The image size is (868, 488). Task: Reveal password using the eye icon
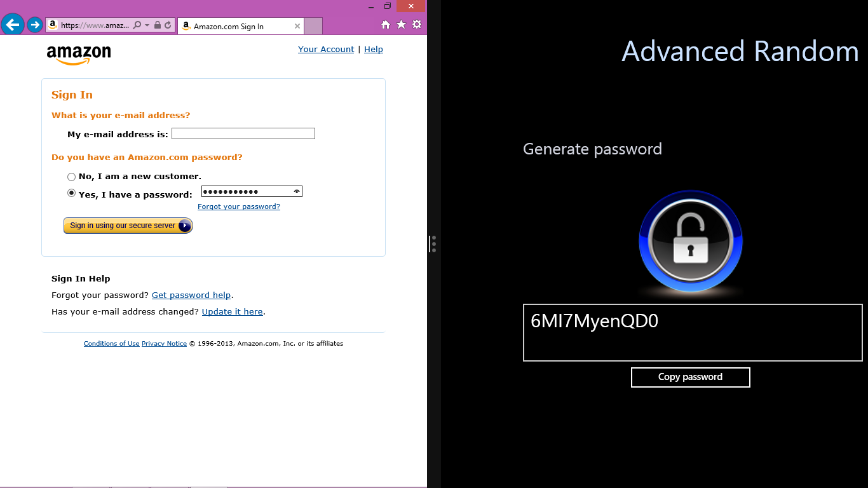296,191
